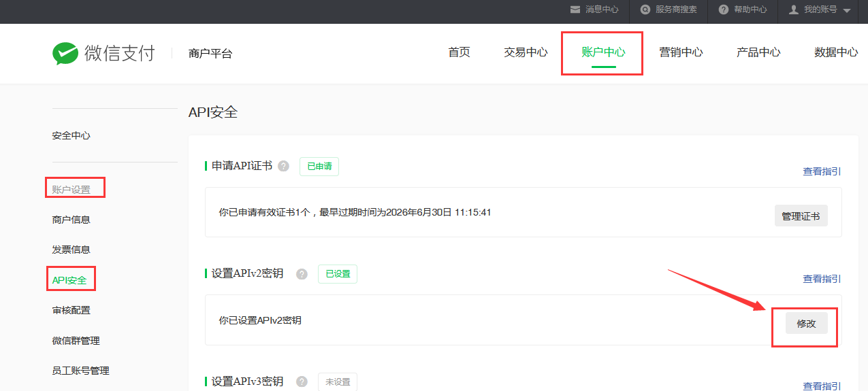Click the envelope icon for 消息中心

click(575, 10)
